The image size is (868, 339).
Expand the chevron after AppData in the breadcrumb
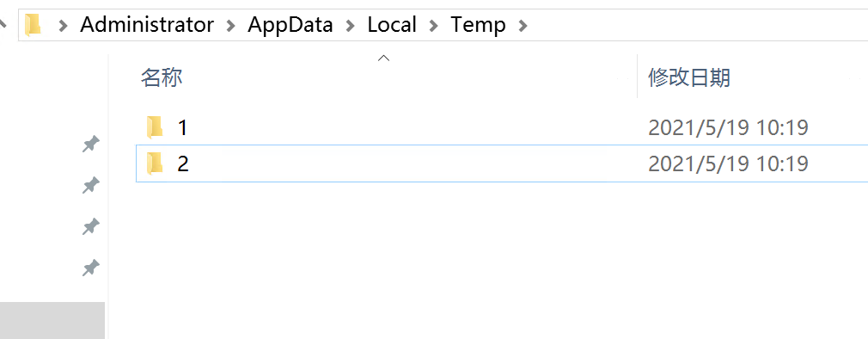(x=351, y=26)
